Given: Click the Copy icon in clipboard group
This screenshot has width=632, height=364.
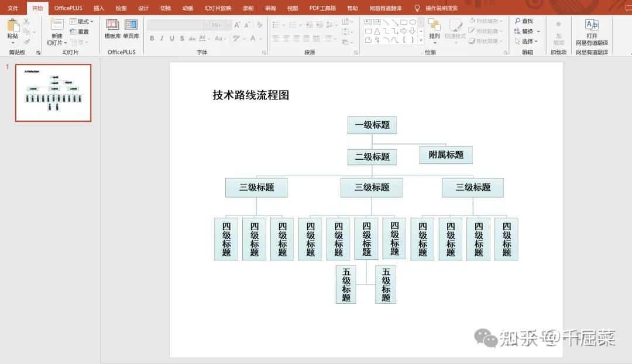Looking at the screenshot, I should coord(26,32).
